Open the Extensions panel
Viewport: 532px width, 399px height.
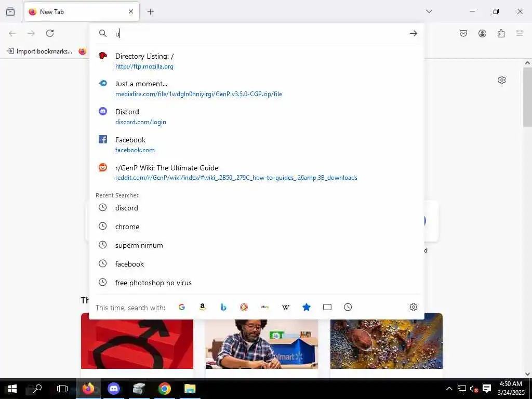click(x=501, y=33)
